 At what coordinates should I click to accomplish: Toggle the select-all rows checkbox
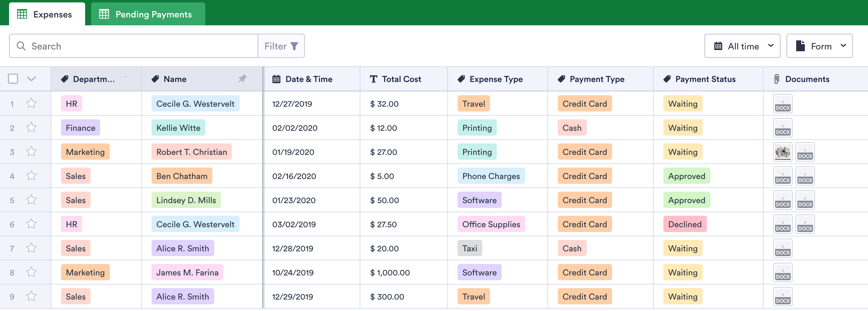(13, 79)
